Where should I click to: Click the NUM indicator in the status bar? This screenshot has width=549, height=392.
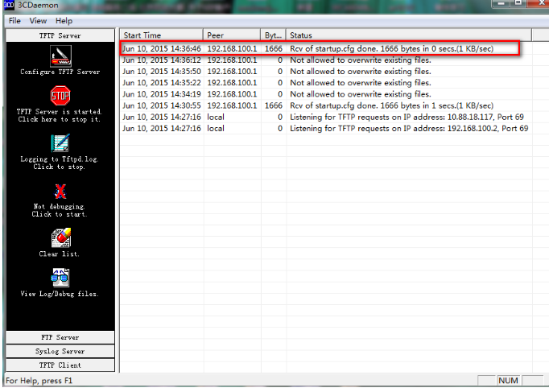tap(508, 381)
